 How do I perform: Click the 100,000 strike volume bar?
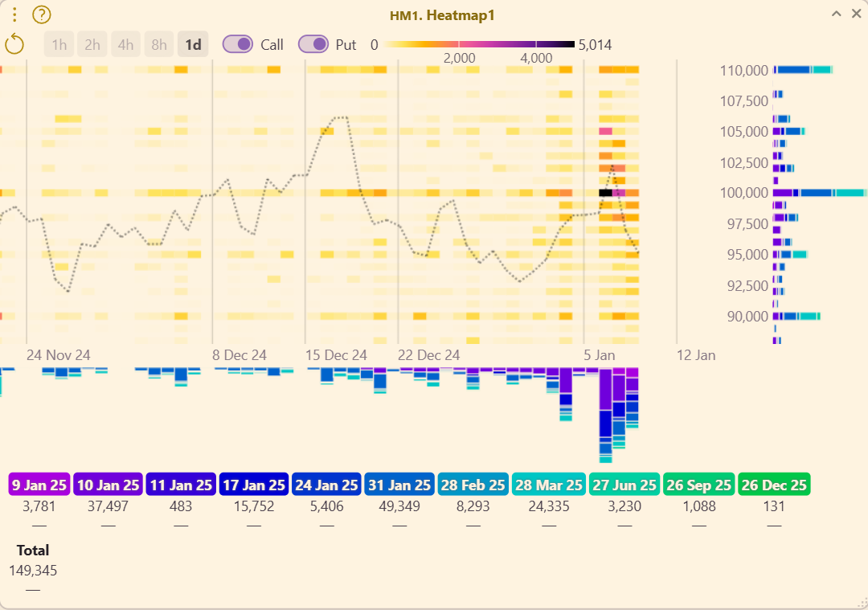click(819, 193)
